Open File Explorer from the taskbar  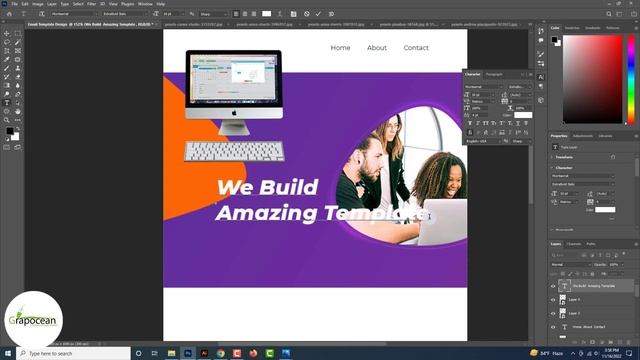(x=171, y=353)
